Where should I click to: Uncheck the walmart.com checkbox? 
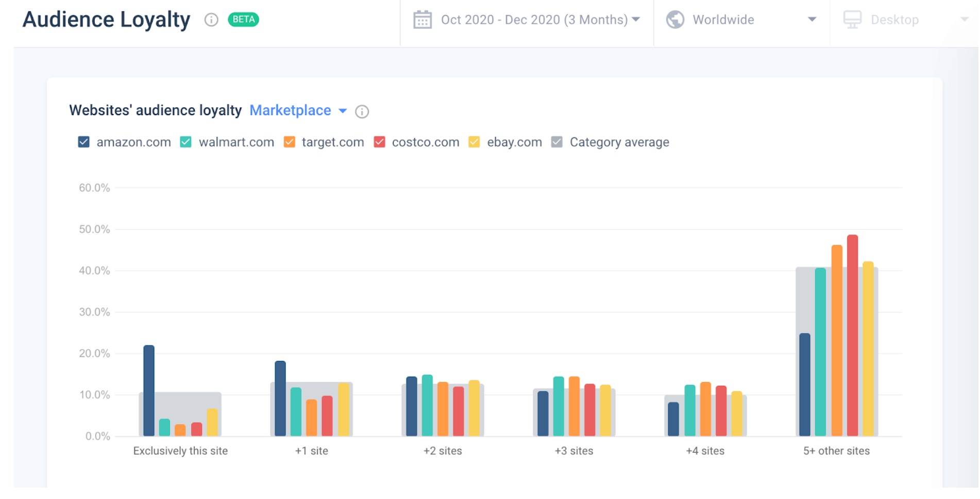[x=185, y=142]
